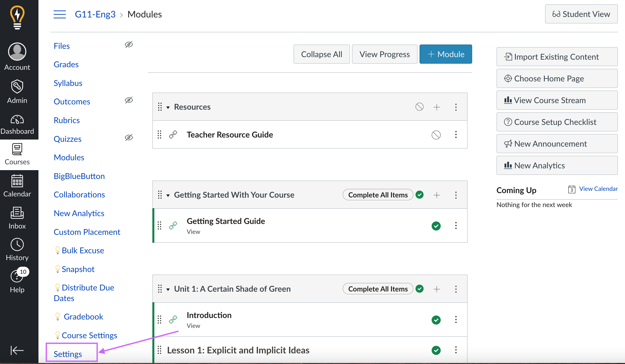This screenshot has height=364, width=625.
Task: Click the highlighted Settings item in sidebar
Action: (67, 353)
